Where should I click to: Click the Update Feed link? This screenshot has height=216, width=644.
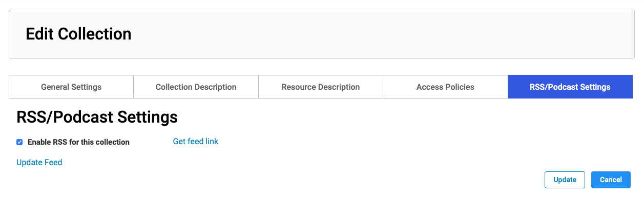[x=39, y=162]
